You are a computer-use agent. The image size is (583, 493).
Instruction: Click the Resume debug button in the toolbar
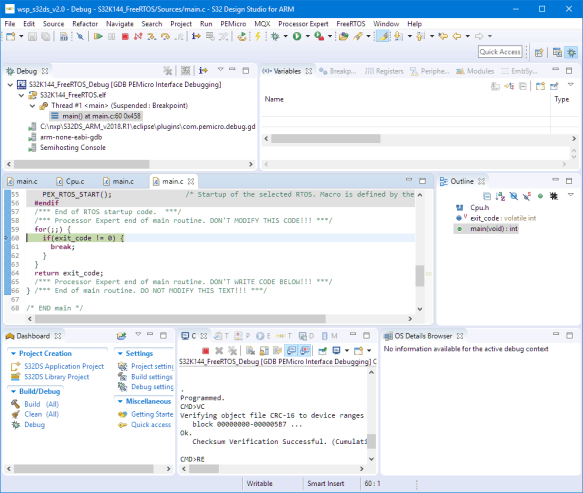98,36
